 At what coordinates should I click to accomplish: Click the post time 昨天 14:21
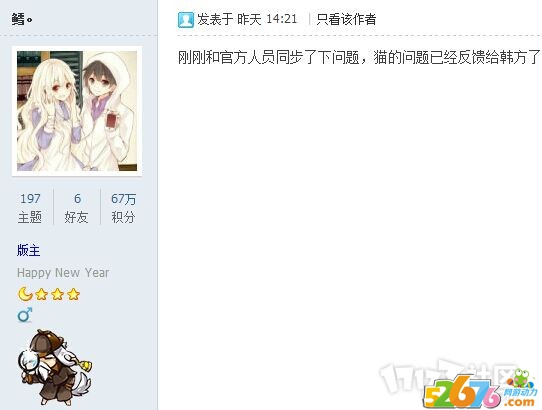pos(267,19)
